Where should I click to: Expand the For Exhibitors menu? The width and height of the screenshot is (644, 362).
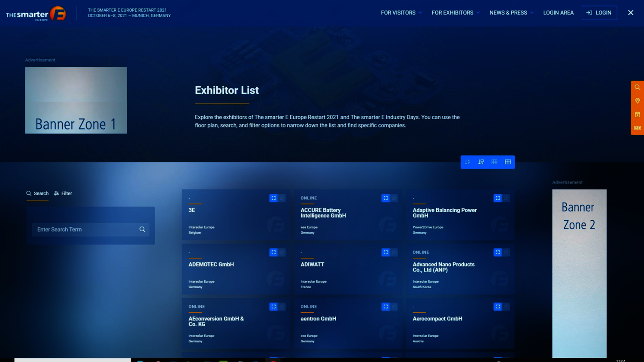(x=456, y=13)
